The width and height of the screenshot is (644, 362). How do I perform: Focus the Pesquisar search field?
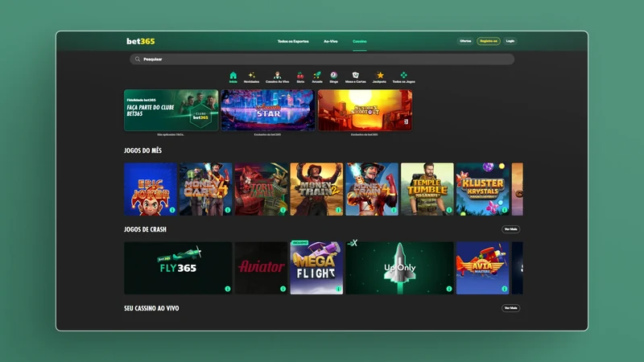[x=322, y=59]
